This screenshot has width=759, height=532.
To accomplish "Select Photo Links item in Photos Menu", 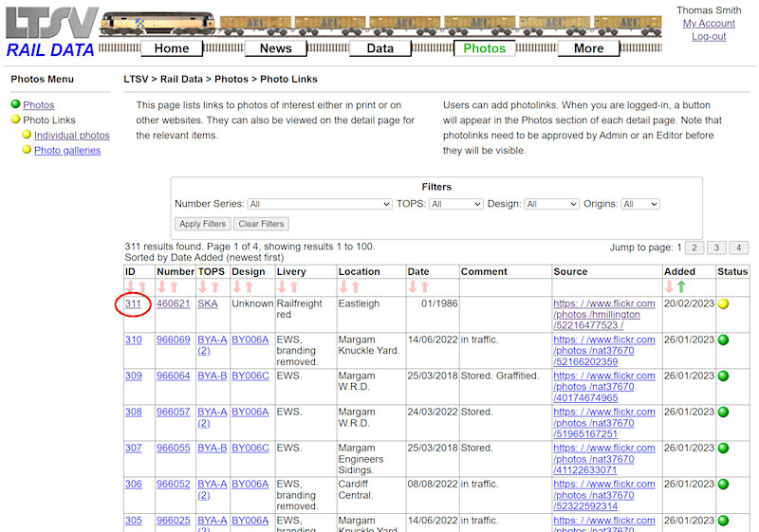I will point(49,119).
